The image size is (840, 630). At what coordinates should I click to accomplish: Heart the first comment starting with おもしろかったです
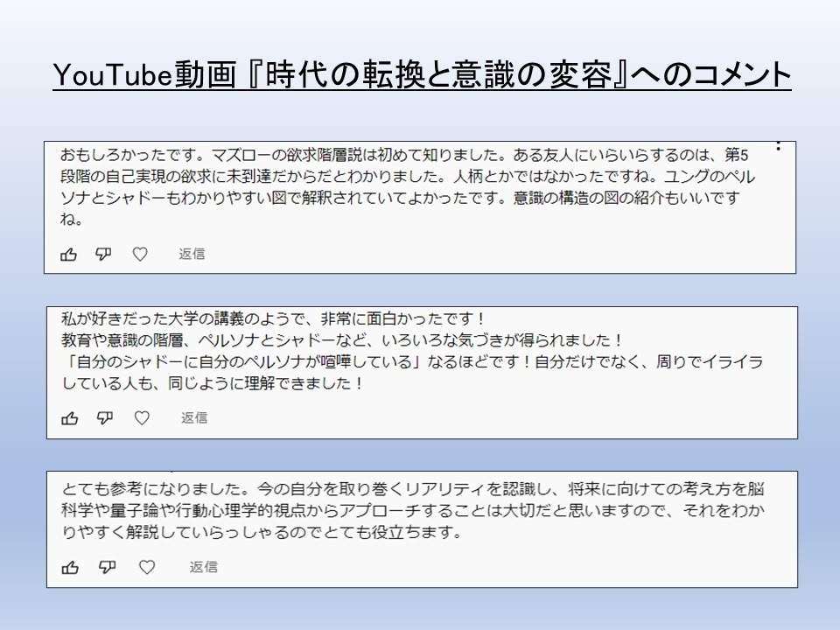click(x=140, y=255)
